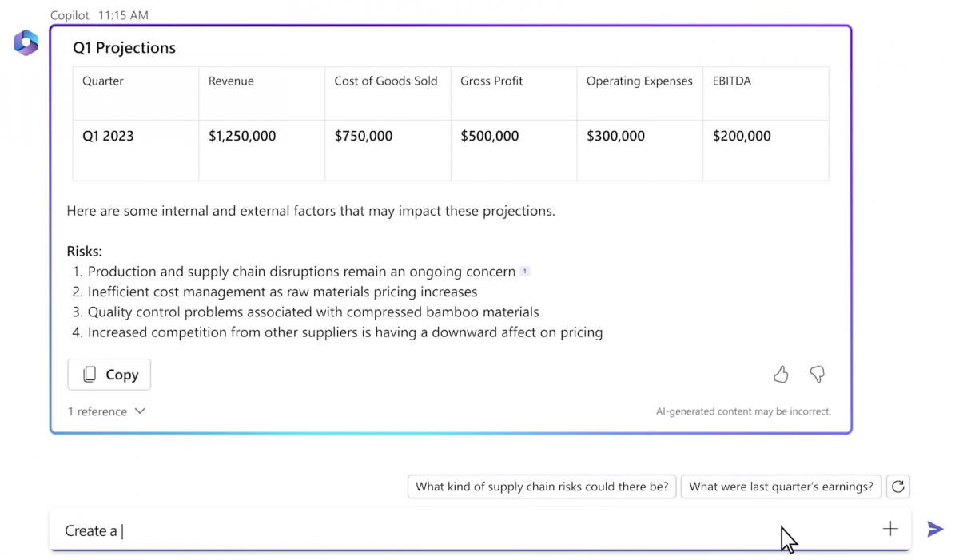Refresh the suggested prompts
Viewport: 959px width, 560px height.
897,486
